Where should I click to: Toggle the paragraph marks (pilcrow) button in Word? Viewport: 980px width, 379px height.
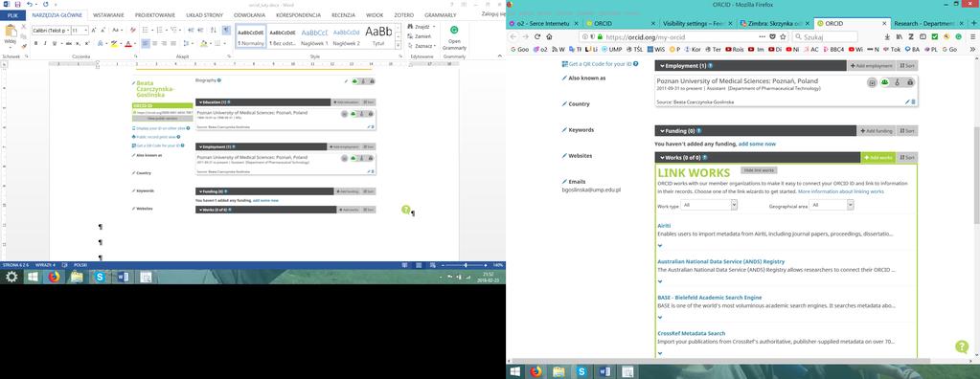(226, 30)
